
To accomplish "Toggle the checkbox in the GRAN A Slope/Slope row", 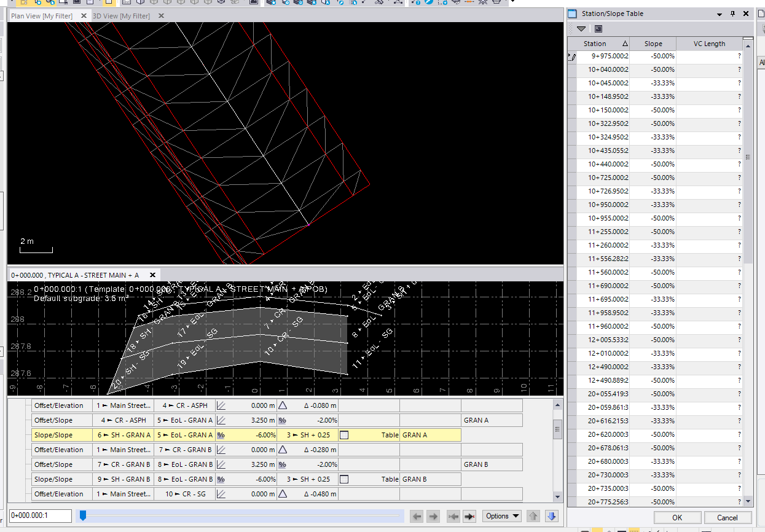I will point(344,434).
